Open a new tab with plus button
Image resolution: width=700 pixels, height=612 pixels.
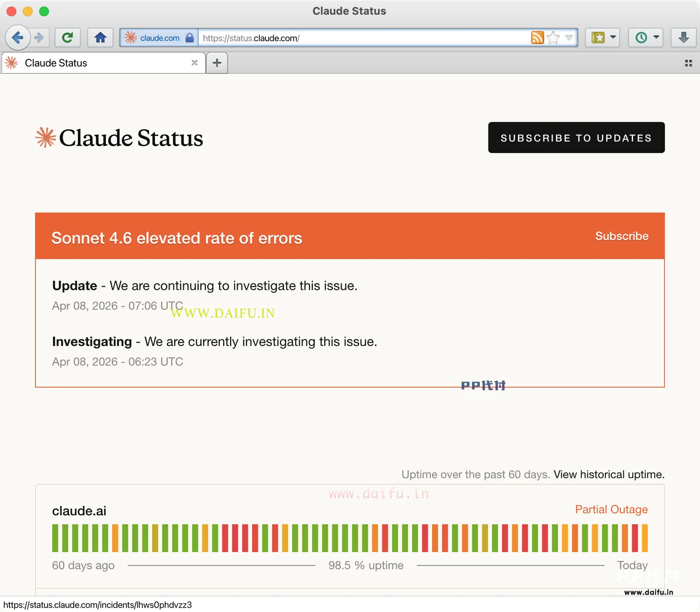click(217, 63)
